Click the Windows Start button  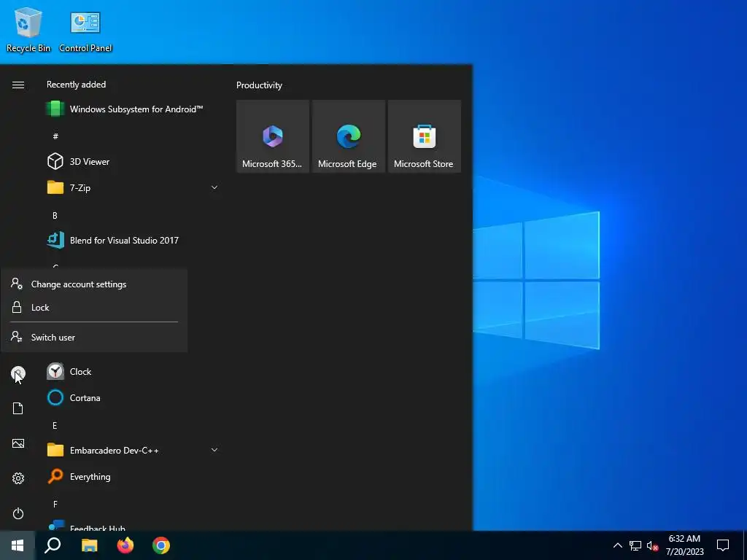pyautogui.click(x=18, y=545)
